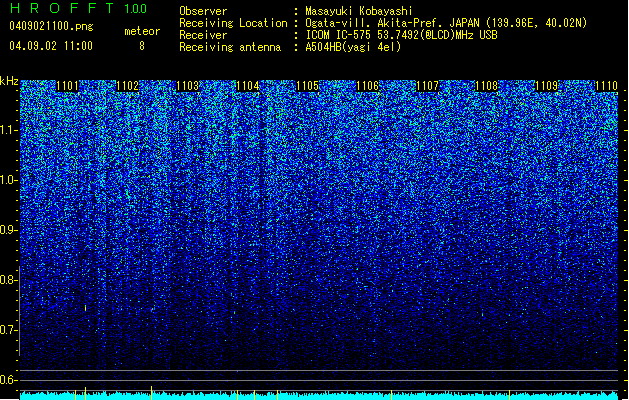Click time marker 1103
The height and width of the screenshot is (400, 629).
pos(188,86)
